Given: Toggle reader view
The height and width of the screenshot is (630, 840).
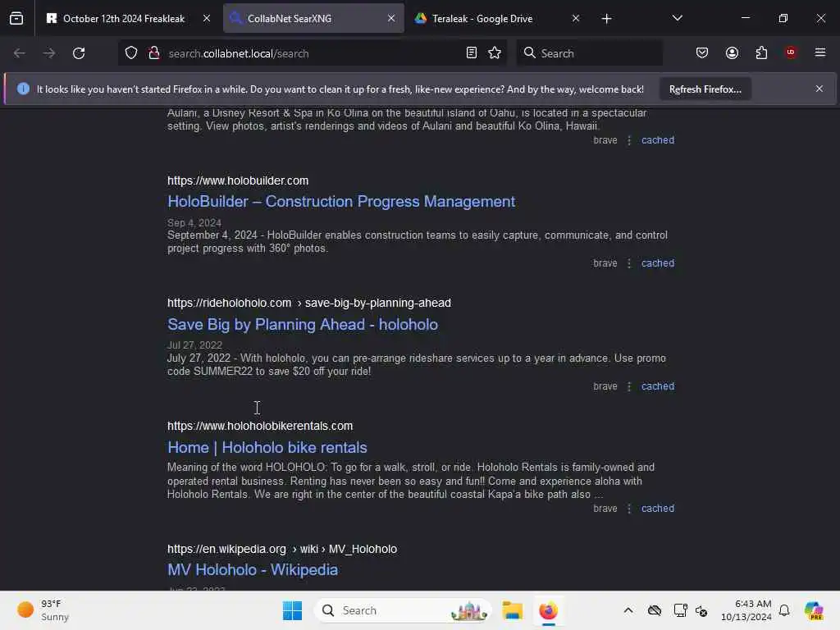Looking at the screenshot, I should (x=472, y=53).
